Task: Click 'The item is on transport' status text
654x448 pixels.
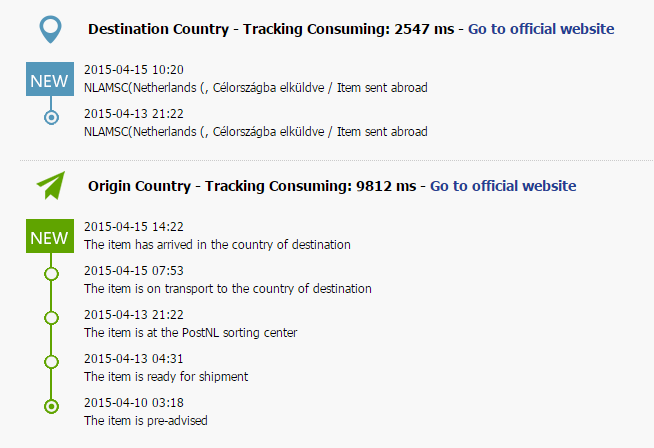Action: point(228,288)
